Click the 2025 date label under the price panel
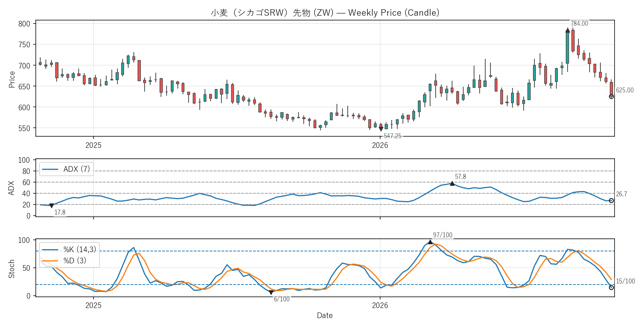Image resolution: width=644 pixels, height=327 pixels. click(x=93, y=145)
